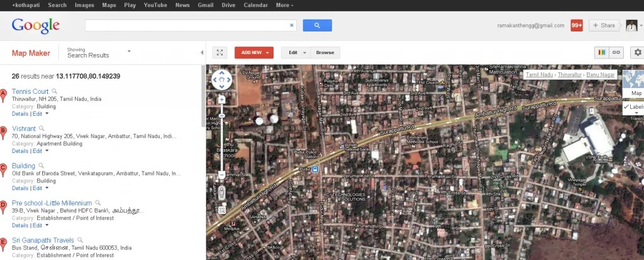Click the magnifier icon next to Sri Ganapathi Travels
The height and width of the screenshot is (260, 644).
pos(80,240)
